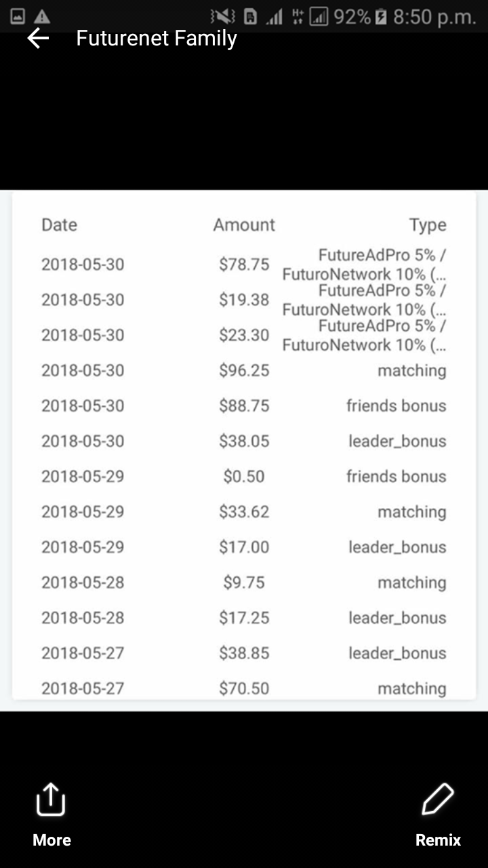The image size is (488, 868).
Task: Tap the warning triangle status icon
Action: point(42,16)
